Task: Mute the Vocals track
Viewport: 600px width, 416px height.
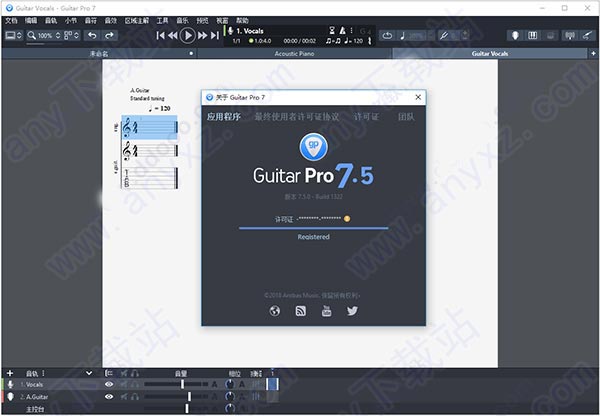Action: point(124,384)
